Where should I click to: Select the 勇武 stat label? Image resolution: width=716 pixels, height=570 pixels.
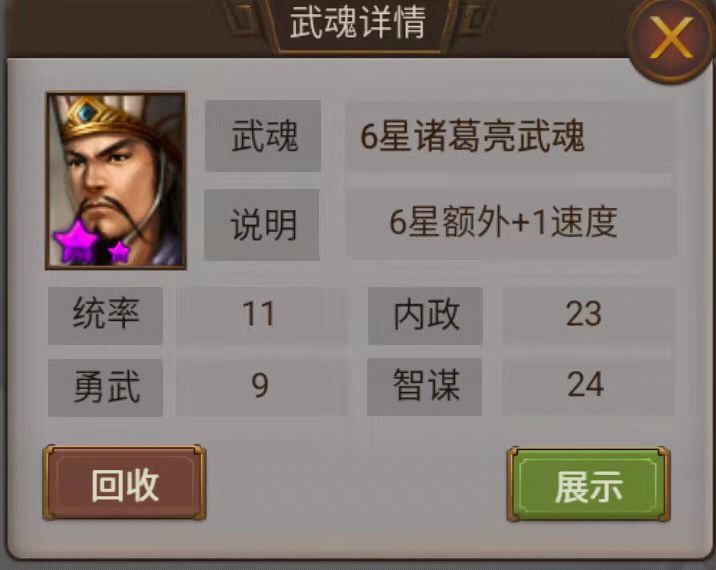[x=105, y=387]
